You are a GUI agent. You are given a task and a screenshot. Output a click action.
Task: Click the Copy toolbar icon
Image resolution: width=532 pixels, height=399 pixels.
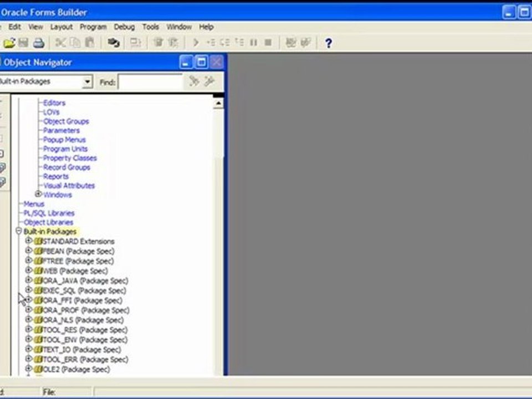[75, 43]
